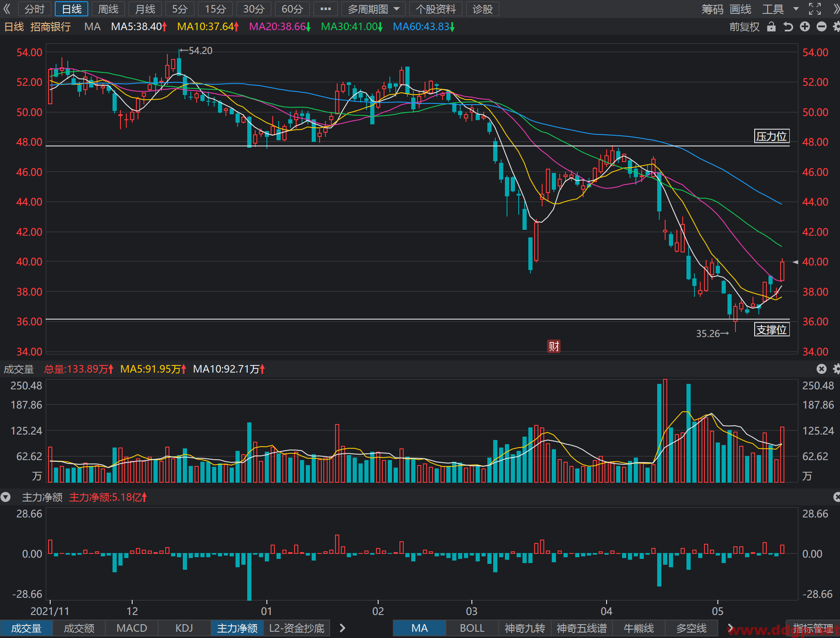This screenshot has width=840, height=638.
Task: Open the 前复权 adjustment selector
Action: point(744,27)
